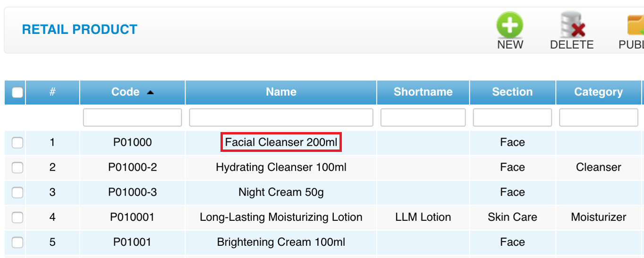Click the green NEW product icon
The image size is (644, 258).
[x=510, y=25]
